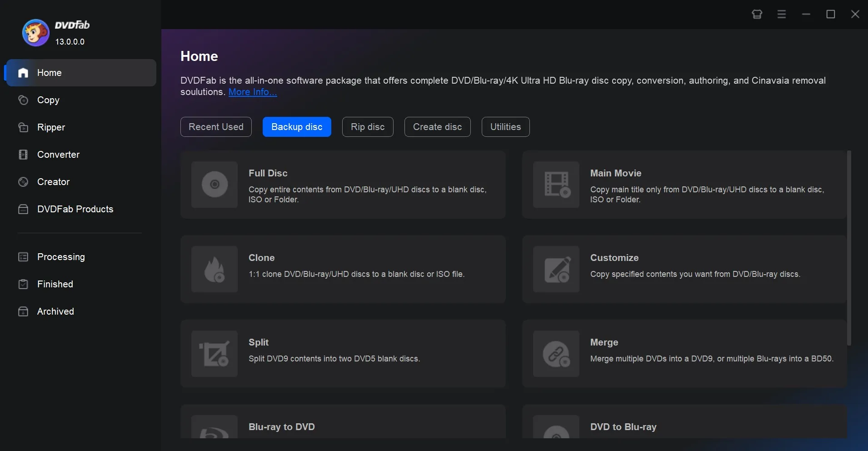Open the Finished tasks list
The width and height of the screenshot is (868, 451).
point(55,284)
